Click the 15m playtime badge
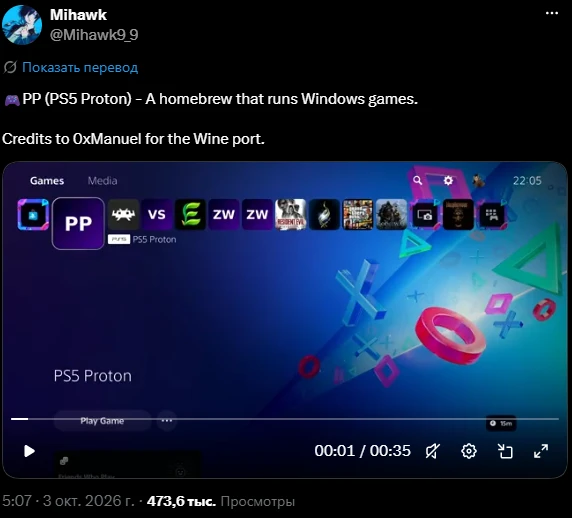572x518 pixels. coord(501,423)
